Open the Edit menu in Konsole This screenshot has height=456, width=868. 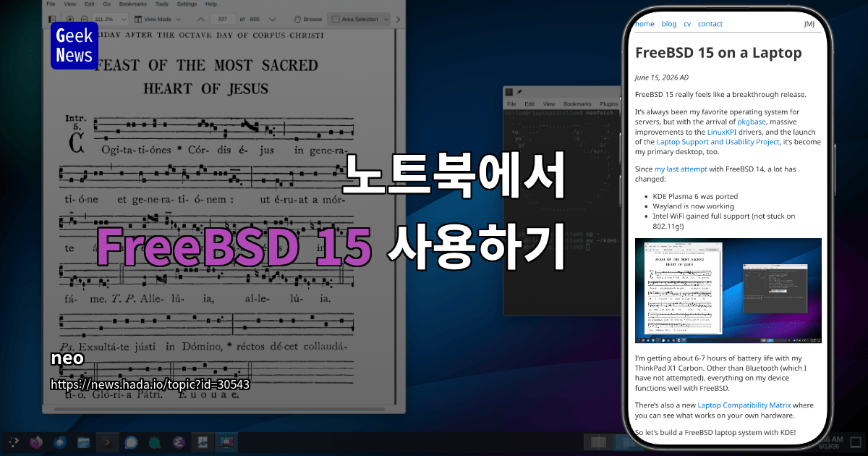(529, 104)
